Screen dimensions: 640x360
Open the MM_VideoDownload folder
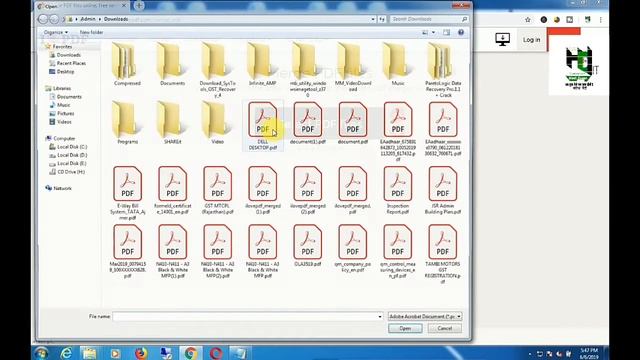coord(353,68)
